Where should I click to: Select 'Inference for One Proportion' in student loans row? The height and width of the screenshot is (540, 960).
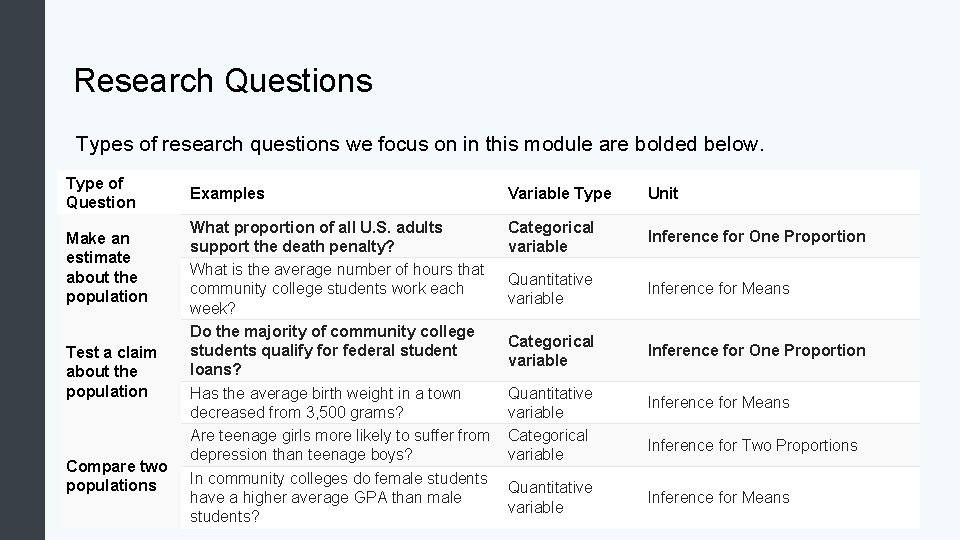tap(756, 350)
